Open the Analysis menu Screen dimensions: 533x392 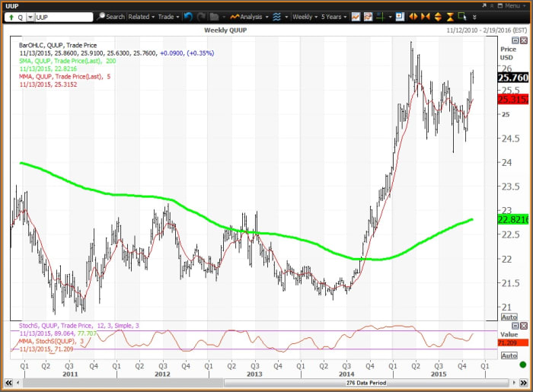tap(250, 16)
